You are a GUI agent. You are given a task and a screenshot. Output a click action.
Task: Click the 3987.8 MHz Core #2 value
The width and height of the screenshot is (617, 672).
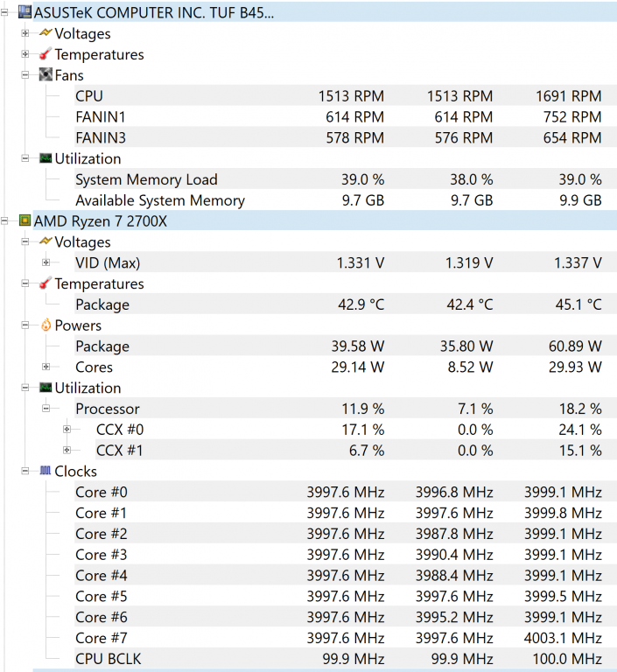click(x=454, y=534)
